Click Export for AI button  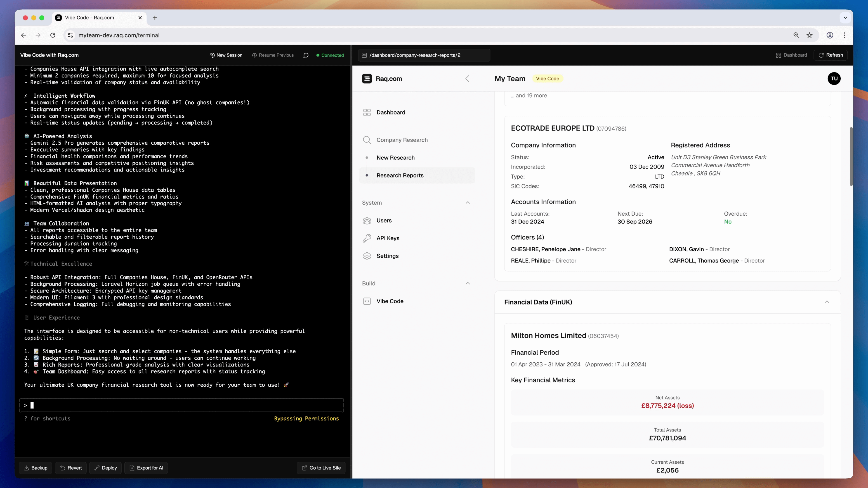146,468
